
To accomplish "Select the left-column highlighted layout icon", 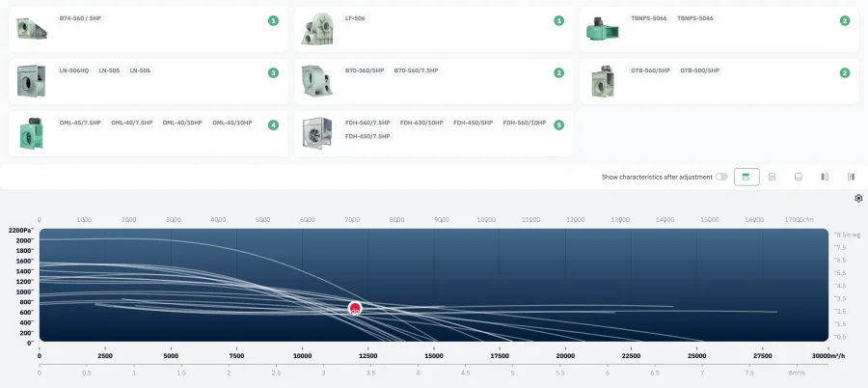I will tap(825, 177).
